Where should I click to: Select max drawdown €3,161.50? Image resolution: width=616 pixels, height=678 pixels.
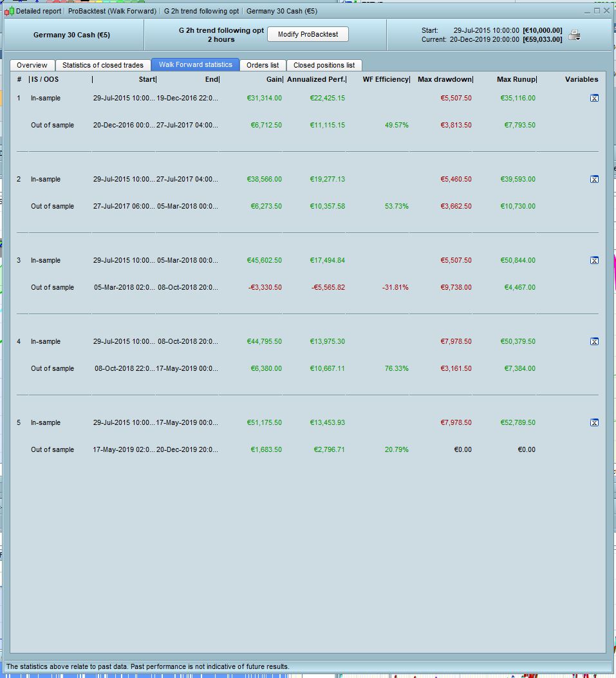pyautogui.click(x=456, y=368)
